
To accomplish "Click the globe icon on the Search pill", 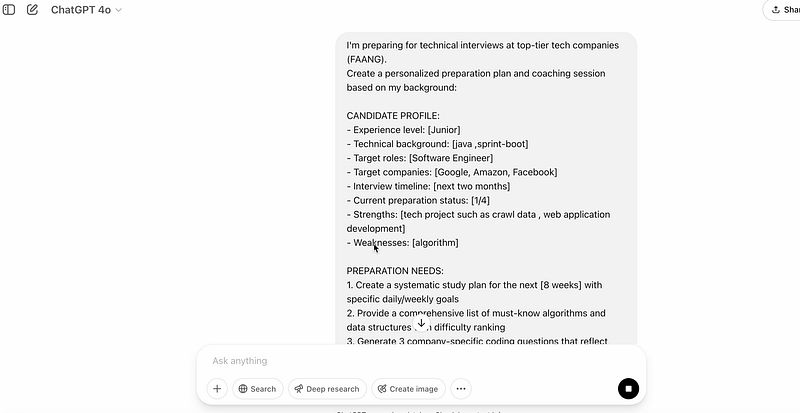I will tap(243, 389).
